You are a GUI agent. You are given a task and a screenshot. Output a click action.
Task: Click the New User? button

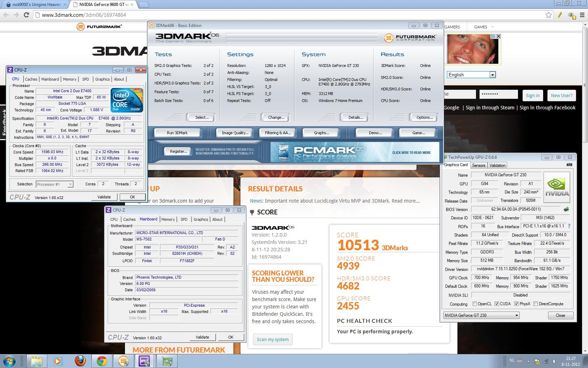(x=561, y=95)
